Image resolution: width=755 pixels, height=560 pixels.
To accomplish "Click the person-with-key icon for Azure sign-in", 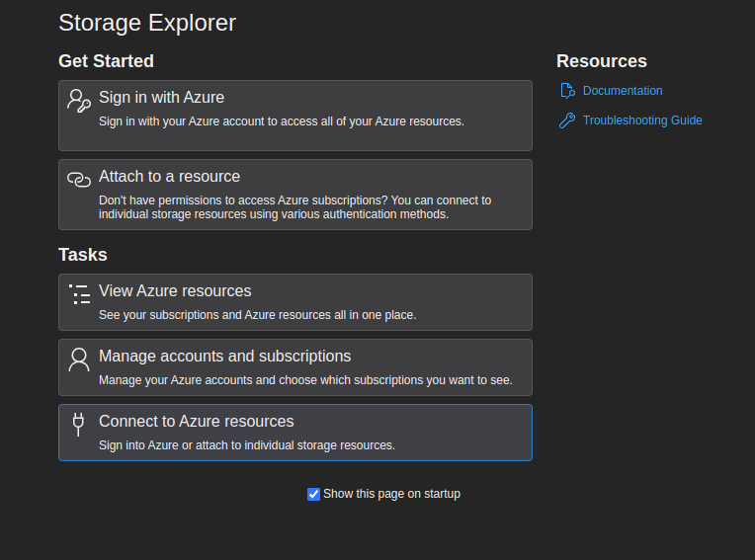I will pos(79,100).
